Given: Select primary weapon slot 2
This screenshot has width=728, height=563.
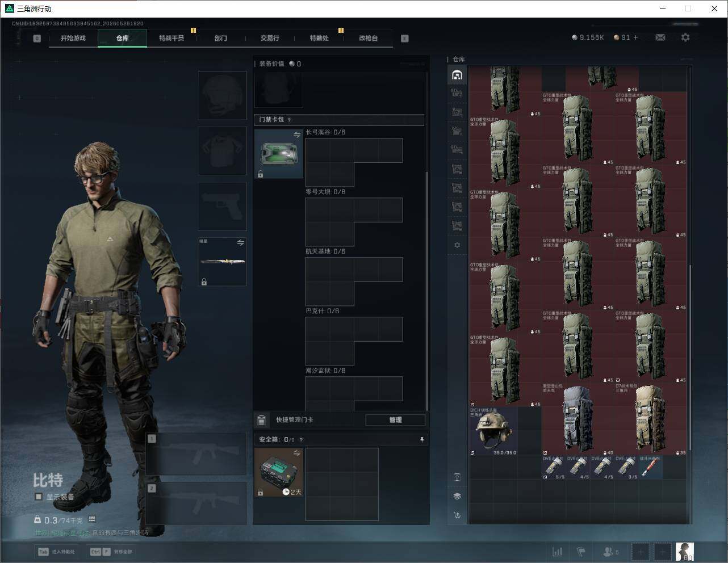Looking at the screenshot, I should [x=196, y=503].
